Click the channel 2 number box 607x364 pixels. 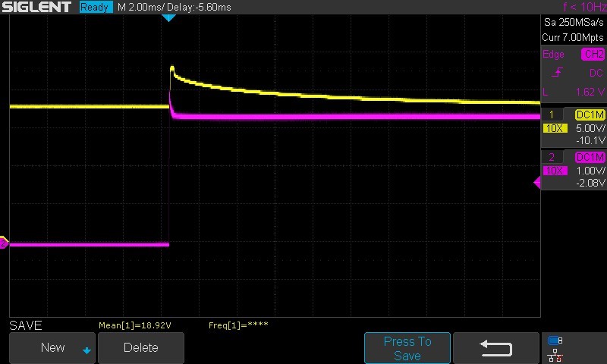552,157
